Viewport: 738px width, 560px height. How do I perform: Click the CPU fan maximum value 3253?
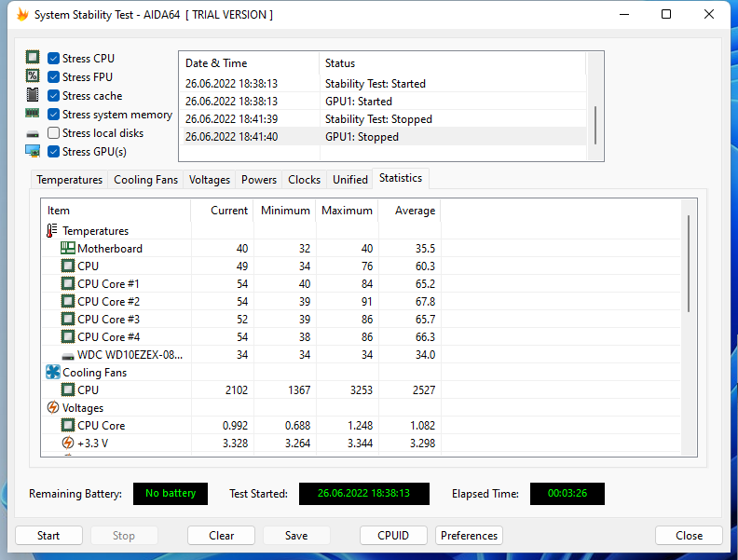pos(361,390)
